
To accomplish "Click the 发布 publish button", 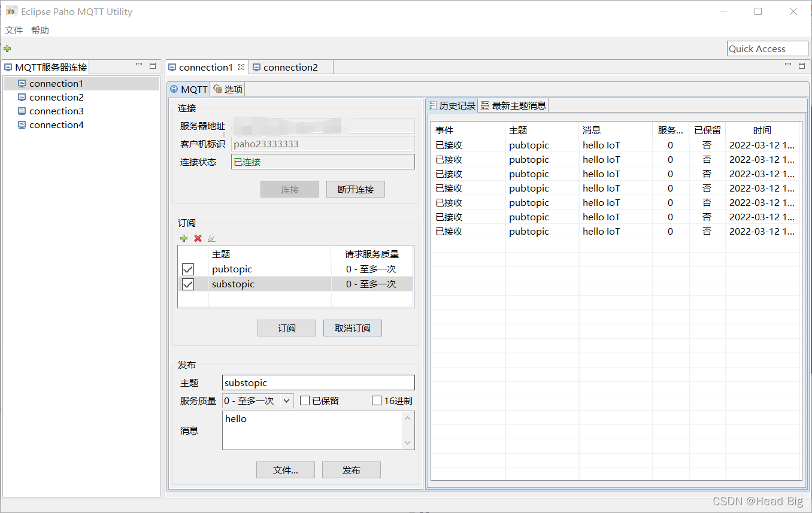I will (351, 470).
